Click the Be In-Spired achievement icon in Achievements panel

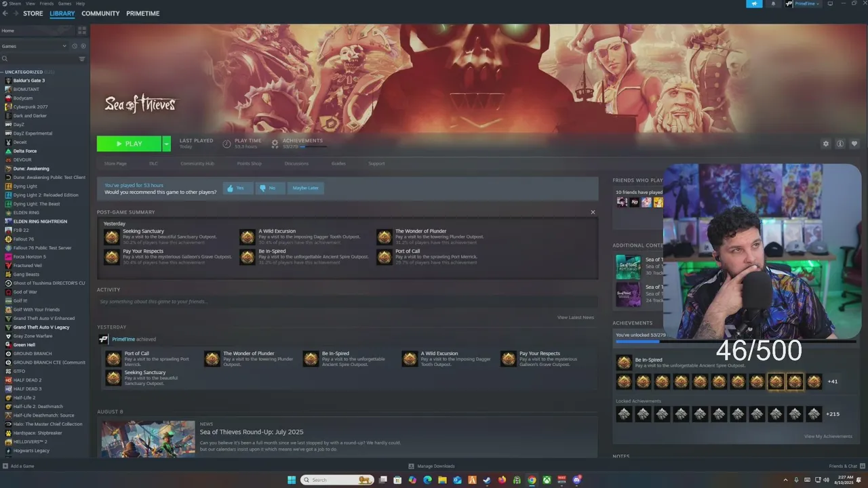coord(624,363)
